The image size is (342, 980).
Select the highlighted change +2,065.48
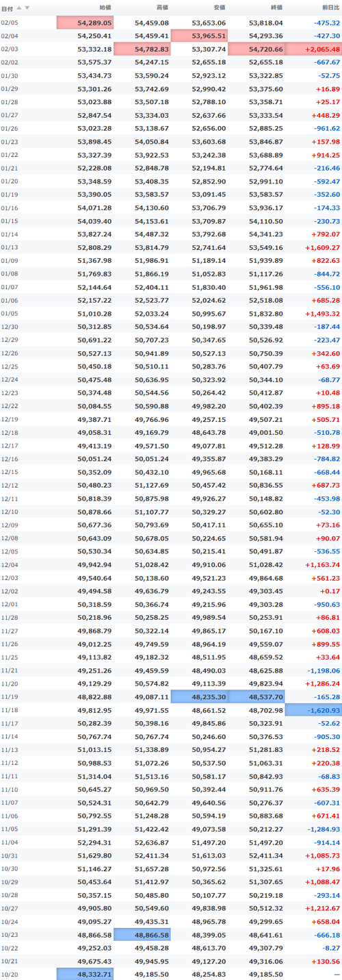313,49
